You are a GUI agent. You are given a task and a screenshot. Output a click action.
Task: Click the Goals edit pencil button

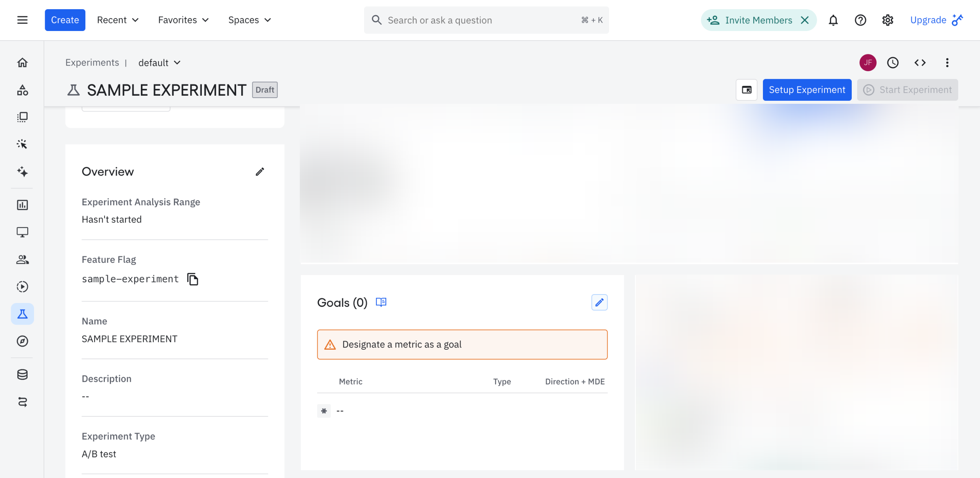(x=599, y=303)
